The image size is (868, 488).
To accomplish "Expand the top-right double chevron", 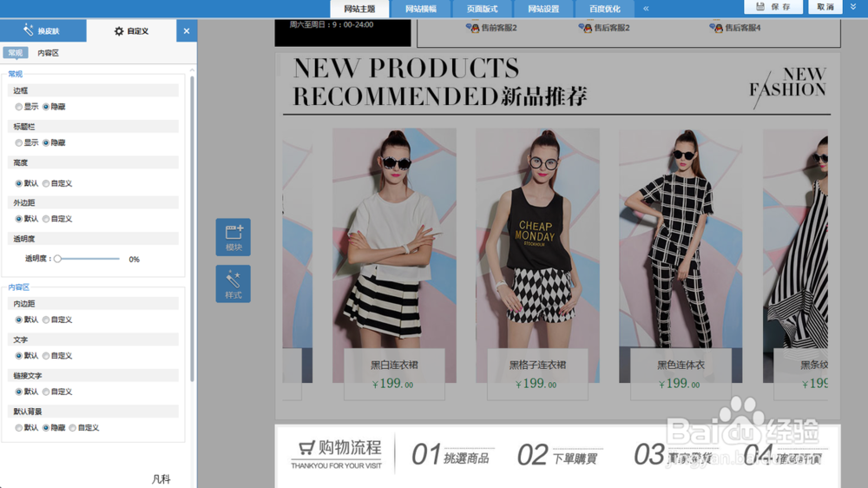I will coord(853,7).
